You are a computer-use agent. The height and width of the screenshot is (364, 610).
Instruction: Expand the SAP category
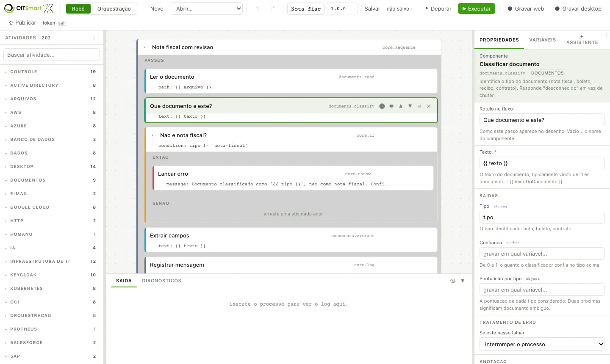click(x=51, y=356)
